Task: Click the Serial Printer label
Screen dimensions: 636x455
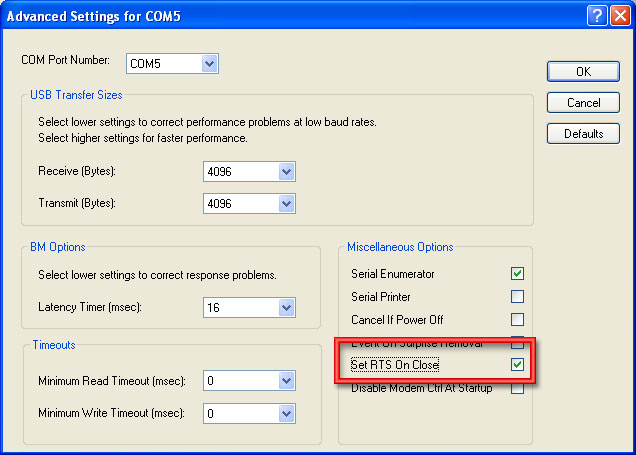Action: tap(380, 297)
